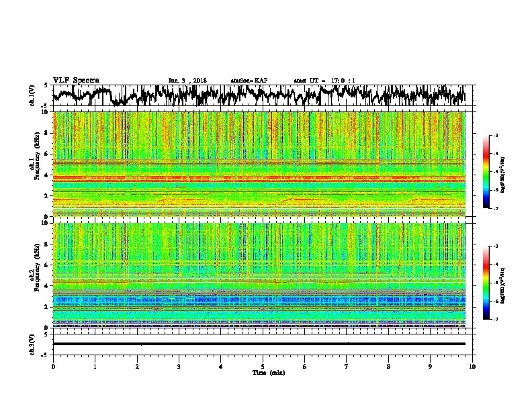
Task: Click the "-3" tick on ch.1 colorbar
Action: [x=496, y=135]
